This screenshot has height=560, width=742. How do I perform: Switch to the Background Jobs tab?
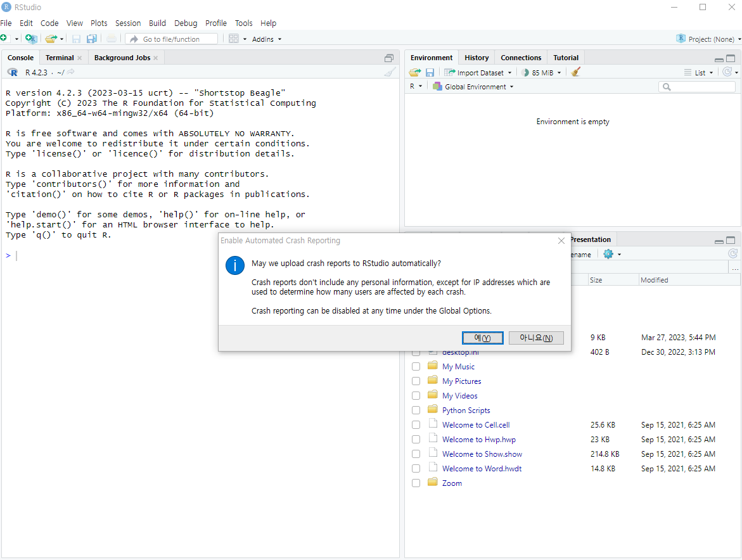(122, 58)
